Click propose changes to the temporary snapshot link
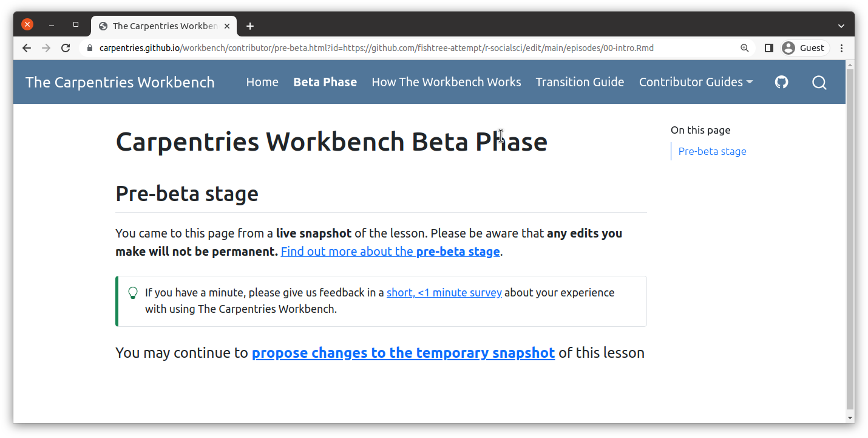 click(x=403, y=353)
